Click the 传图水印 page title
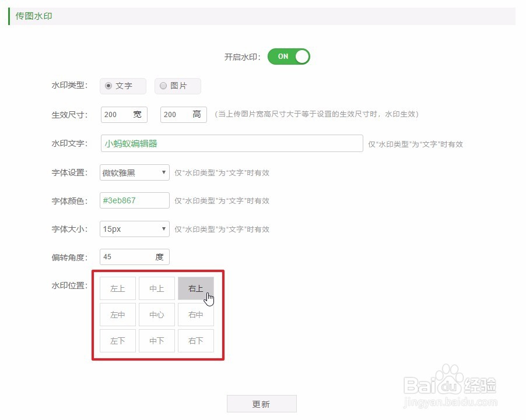This screenshot has height=420, width=526. click(x=32, y=16)
